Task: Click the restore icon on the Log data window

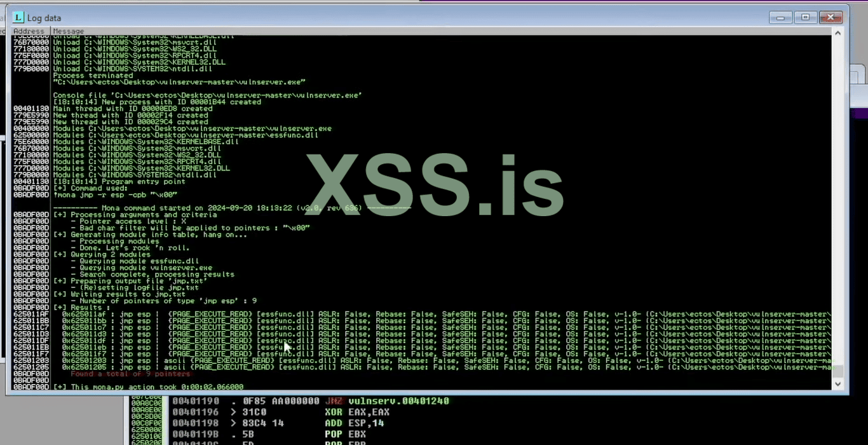Action: 805,17
